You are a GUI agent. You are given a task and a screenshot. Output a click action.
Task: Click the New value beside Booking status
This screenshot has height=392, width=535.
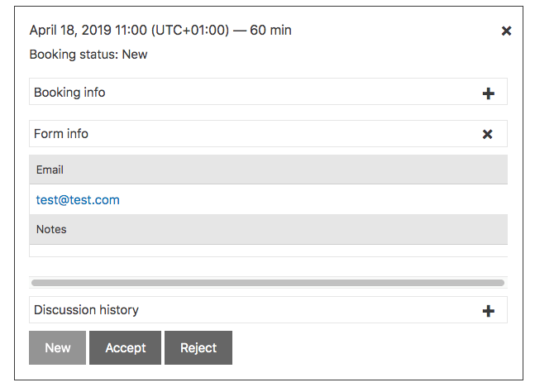(x=135, y=55)
